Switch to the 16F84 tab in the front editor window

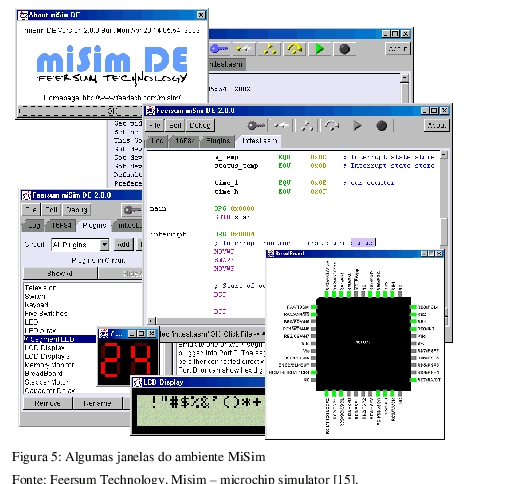[x=185, y=141]
